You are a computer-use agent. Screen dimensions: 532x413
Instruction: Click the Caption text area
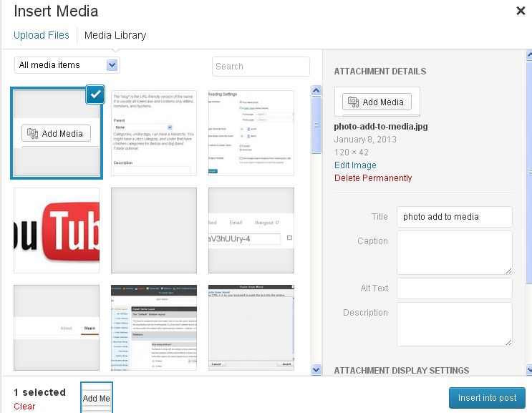[454, 252]
